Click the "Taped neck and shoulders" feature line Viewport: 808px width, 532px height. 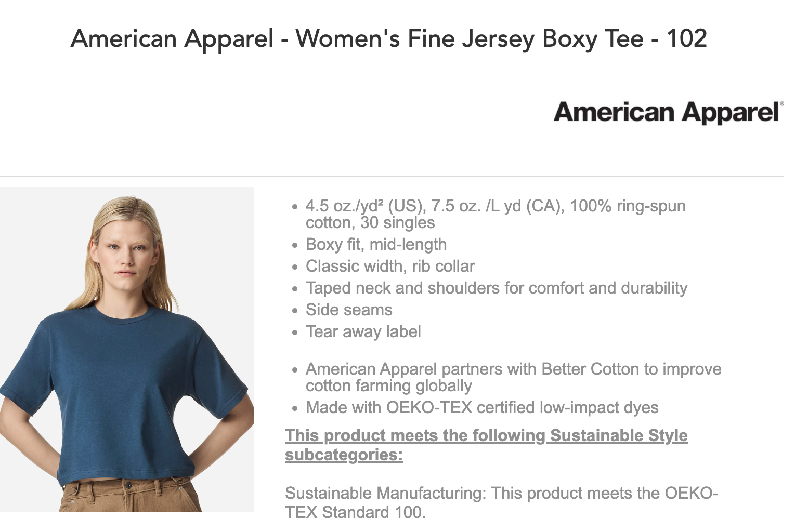point(496,288)
